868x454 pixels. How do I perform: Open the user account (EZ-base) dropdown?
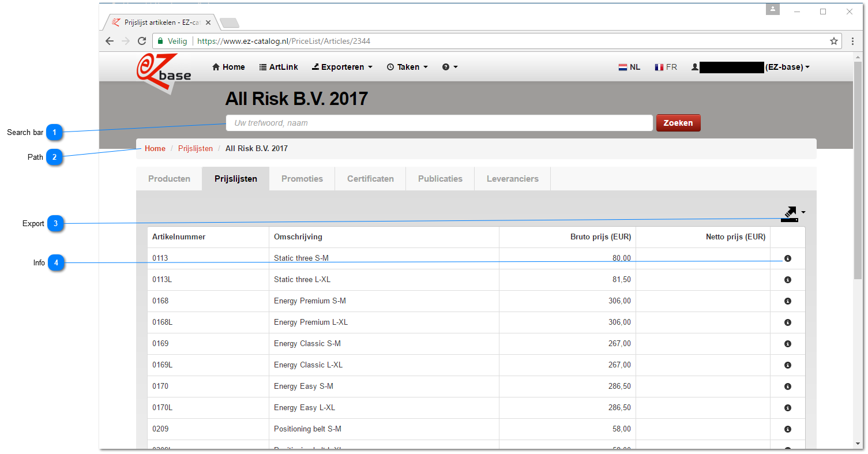[x=750, y=67]
